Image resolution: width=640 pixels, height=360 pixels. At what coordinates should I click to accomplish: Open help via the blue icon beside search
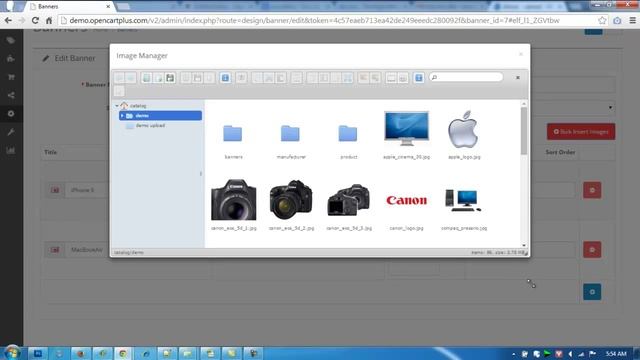419,78
